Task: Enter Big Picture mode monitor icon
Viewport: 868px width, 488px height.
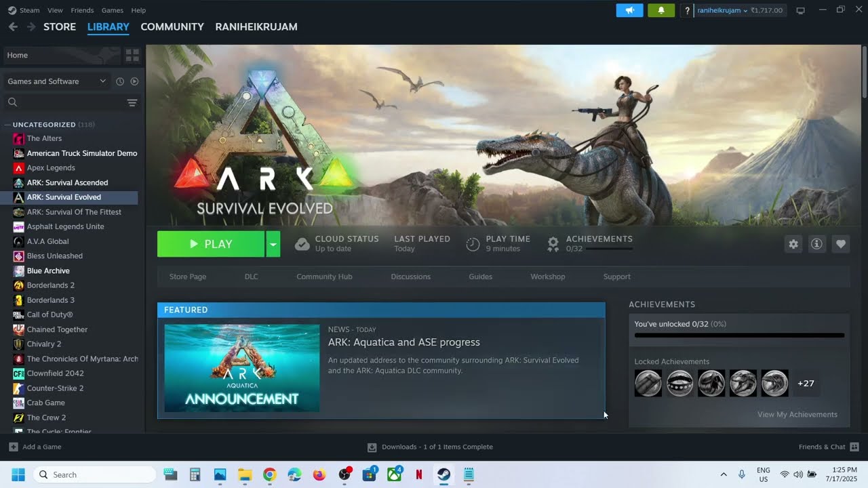Action: 800,10
